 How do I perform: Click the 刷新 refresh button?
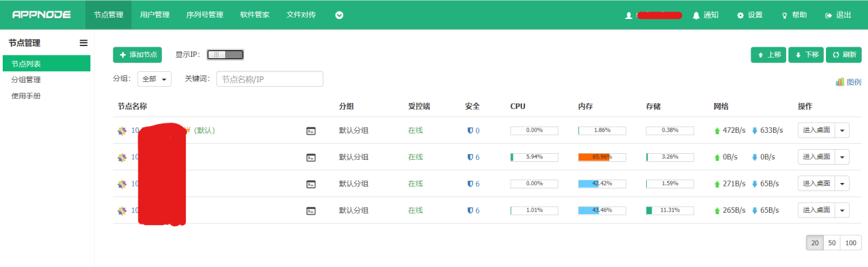(x=844, y=55)
